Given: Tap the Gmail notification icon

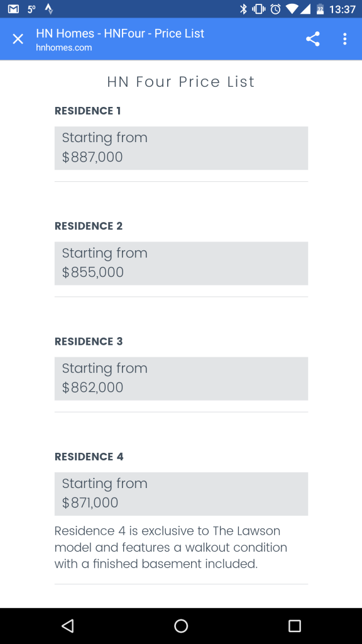Looking at the screenshot, I should pos(13,9).
